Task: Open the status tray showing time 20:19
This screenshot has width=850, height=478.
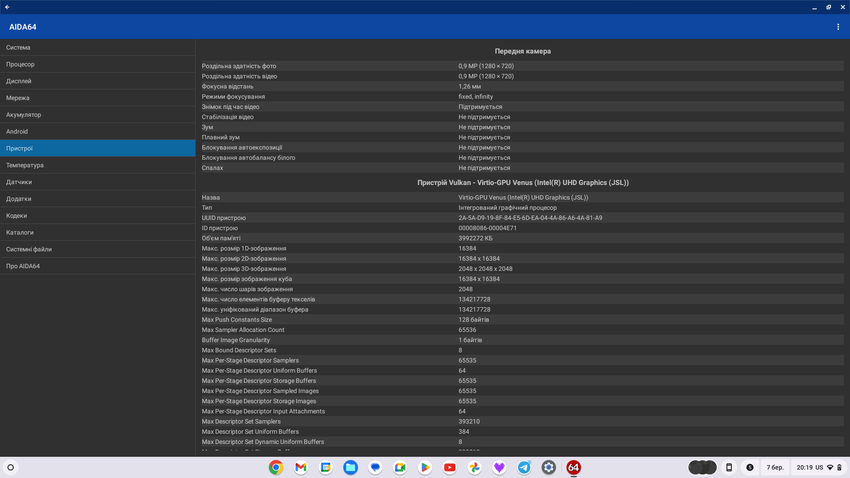Action: tap(818, 467)
